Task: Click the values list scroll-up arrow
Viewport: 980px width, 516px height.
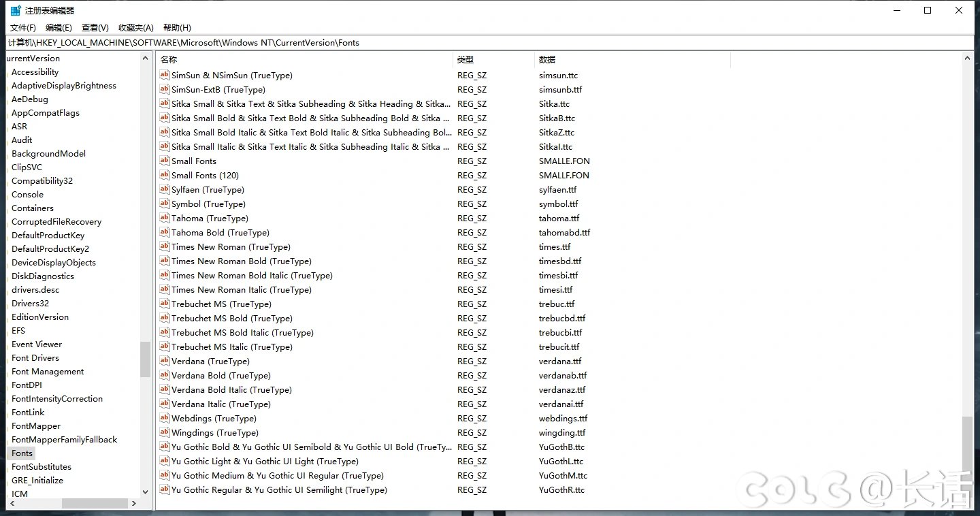Action: 968,59
